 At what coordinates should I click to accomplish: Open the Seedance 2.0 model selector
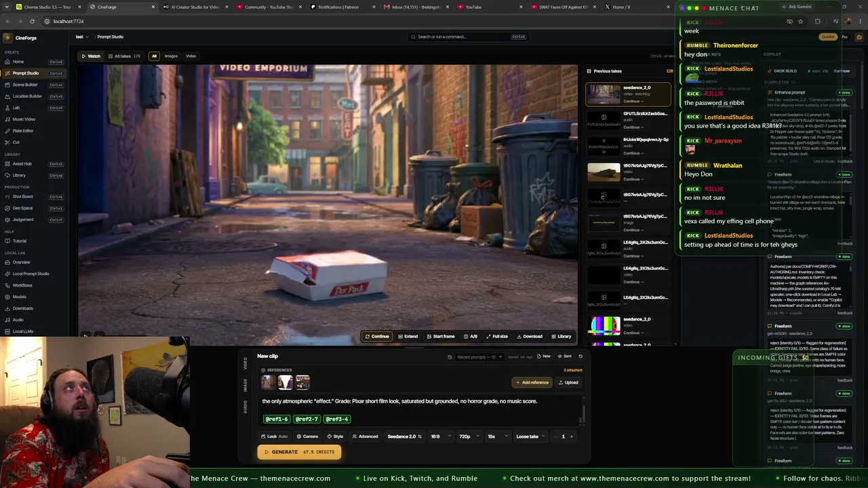pos(404,436)
